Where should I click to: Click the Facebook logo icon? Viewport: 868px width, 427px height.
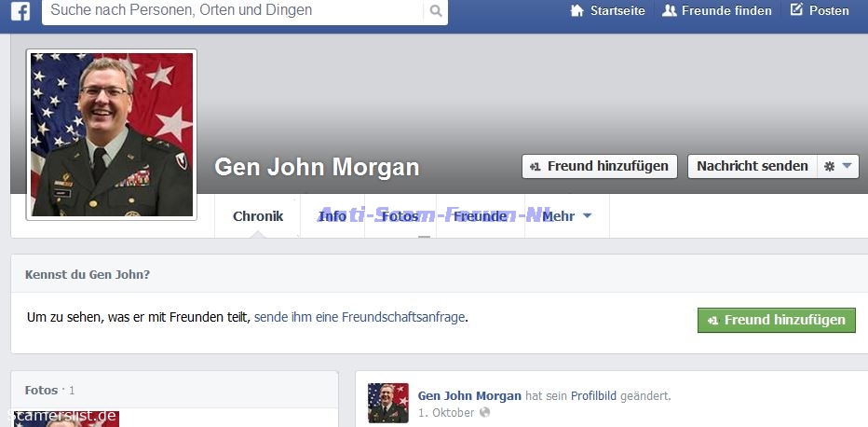click(20, 11)
